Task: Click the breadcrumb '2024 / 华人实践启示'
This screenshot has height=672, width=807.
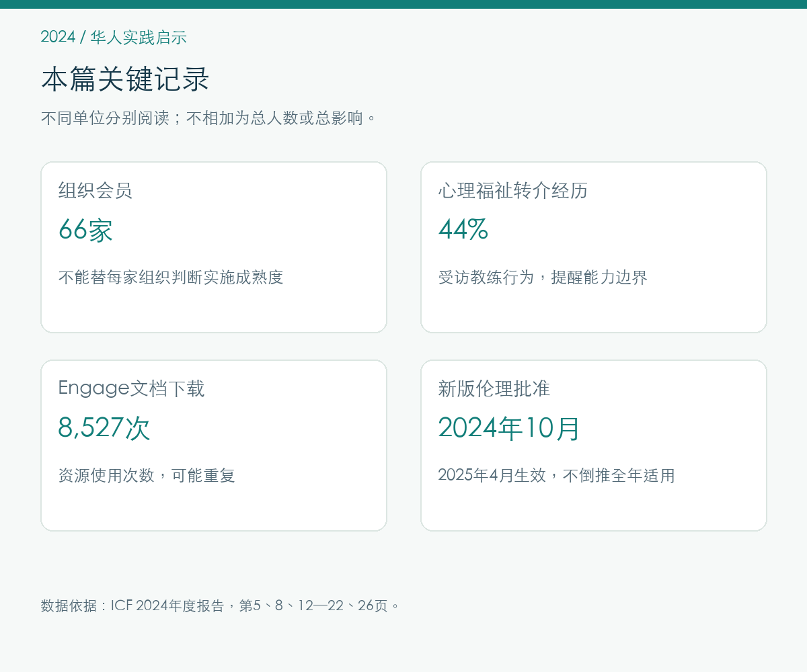Action: (x=114, y=37)
